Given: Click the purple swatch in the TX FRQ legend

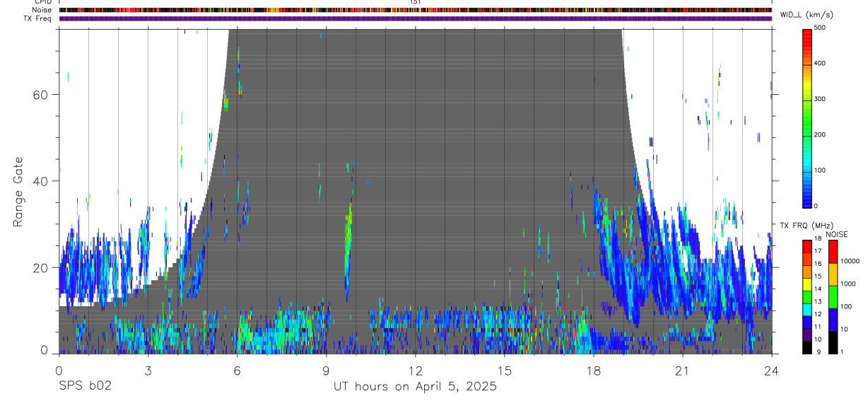Looking at the screenshot, I should pyautogui.click(x=807, y=335).
